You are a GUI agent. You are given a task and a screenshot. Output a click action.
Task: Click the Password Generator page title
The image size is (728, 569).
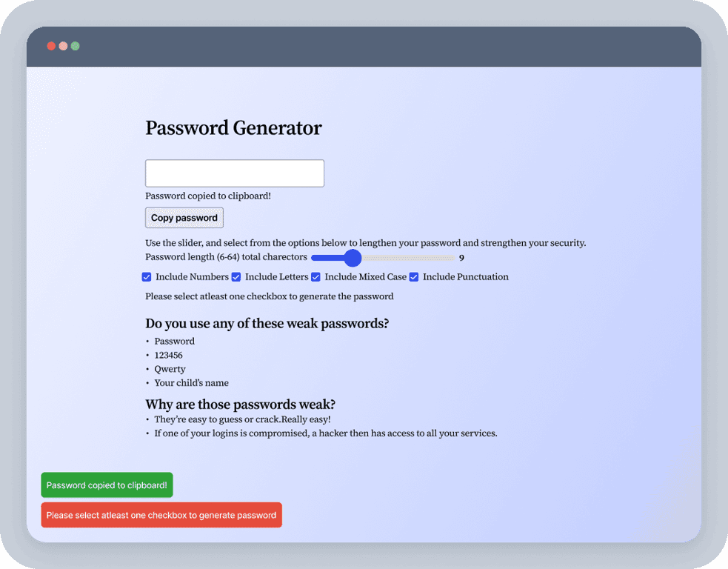[x=233, y=128]
